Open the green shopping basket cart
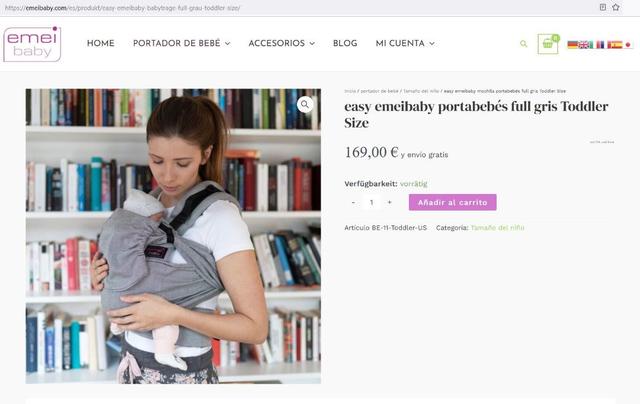Image resolution: width=640 pixels, height=404 pixels. point(548,44)
